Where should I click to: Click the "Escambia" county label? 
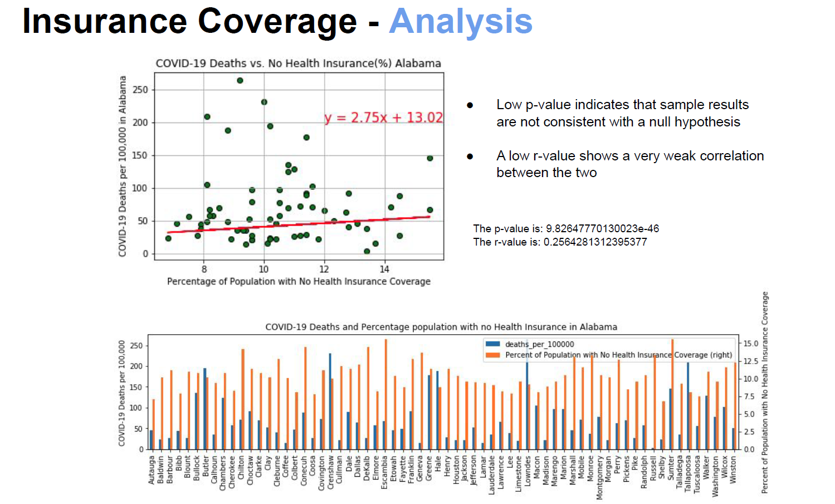pos(384,473)
